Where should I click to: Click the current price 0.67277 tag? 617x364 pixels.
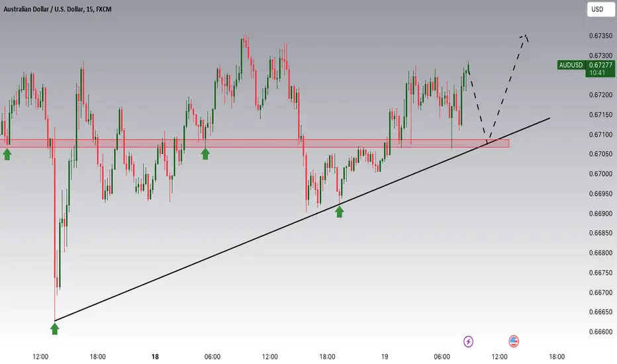point(600,68)
